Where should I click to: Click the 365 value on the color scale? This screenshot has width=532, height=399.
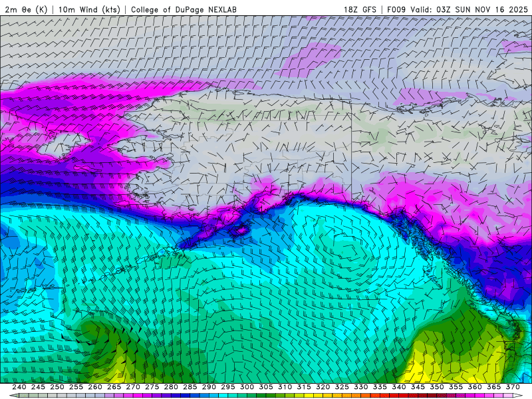click(494, 387)
